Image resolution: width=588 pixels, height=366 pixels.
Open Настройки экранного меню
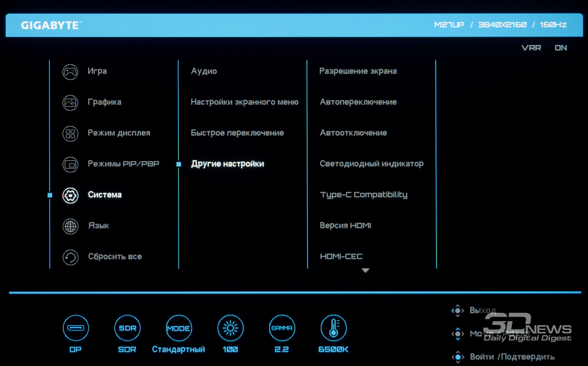pyautogui.click(x=244, y=102)
